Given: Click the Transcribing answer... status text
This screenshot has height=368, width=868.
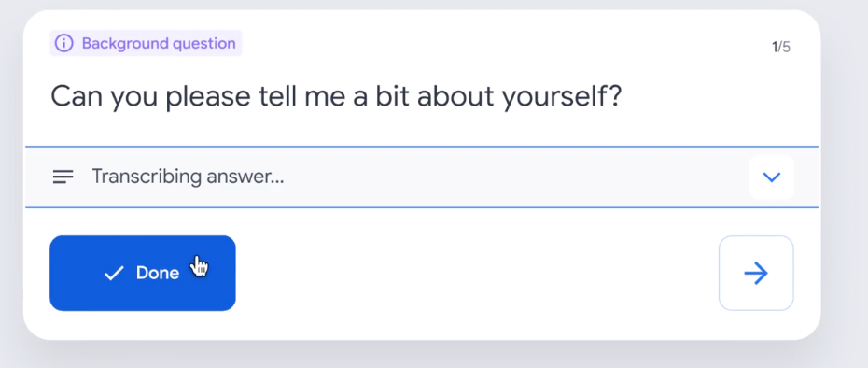Looking at the screenshot, I should tap(188, 177).
